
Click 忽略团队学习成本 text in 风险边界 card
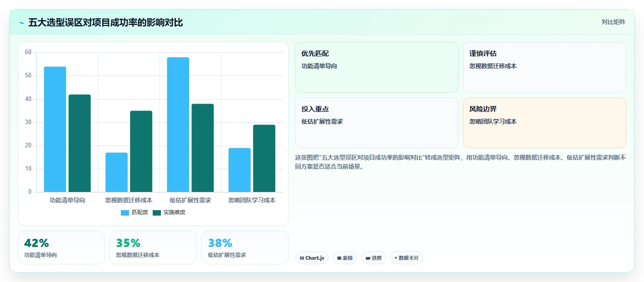coord(493,121)
